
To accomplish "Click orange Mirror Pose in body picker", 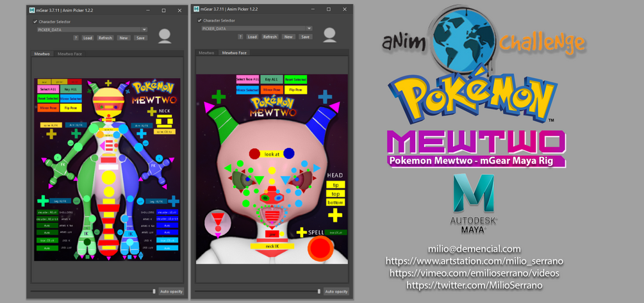I will coord(48,108).
